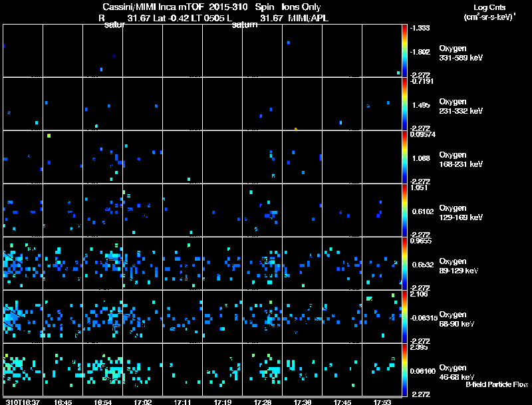Viewport: 532px width, 405px height.
Task: Select the colorbar maximum '2.106'
Action: point(419,294)
